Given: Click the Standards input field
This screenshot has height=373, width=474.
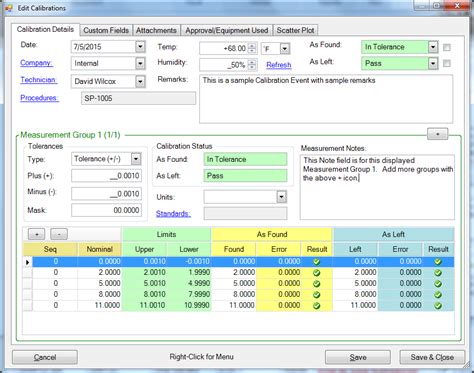Looking at the screenshot, I should click(245, 214).
